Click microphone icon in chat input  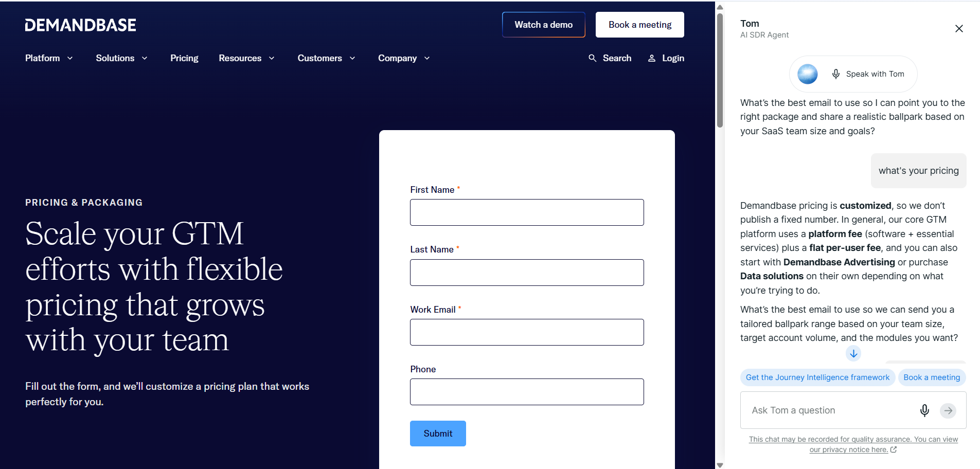click(924, 410)
